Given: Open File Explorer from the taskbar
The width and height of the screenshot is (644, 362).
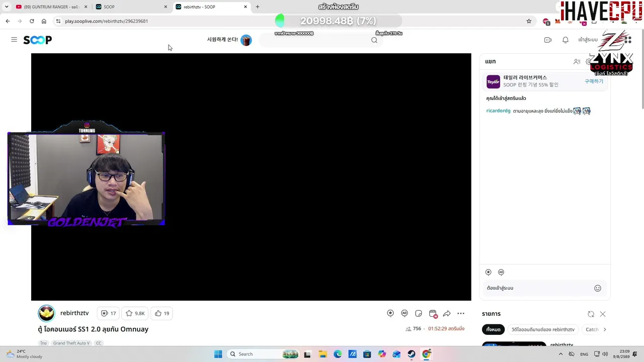Looking at the screenshot, I should coord(323,354).
